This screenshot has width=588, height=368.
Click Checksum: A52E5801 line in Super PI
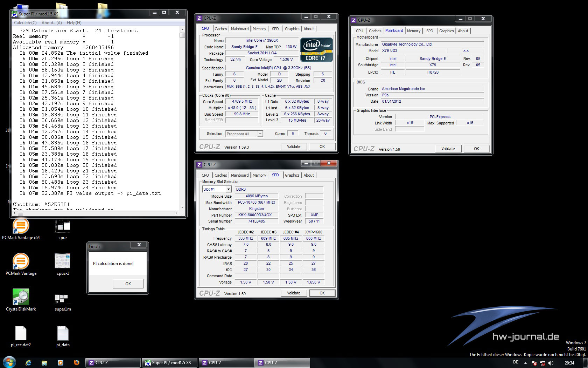(41, 205)
